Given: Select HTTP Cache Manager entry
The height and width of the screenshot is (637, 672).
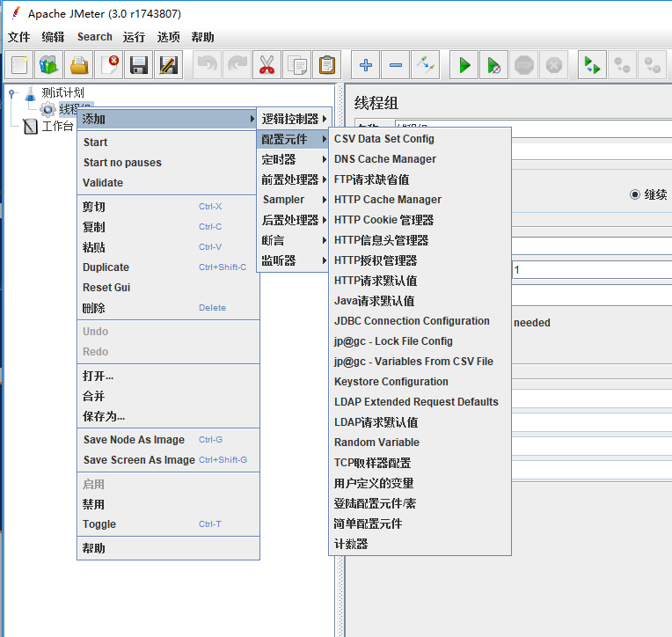Looking at the screenshot, I should point(420,200).
